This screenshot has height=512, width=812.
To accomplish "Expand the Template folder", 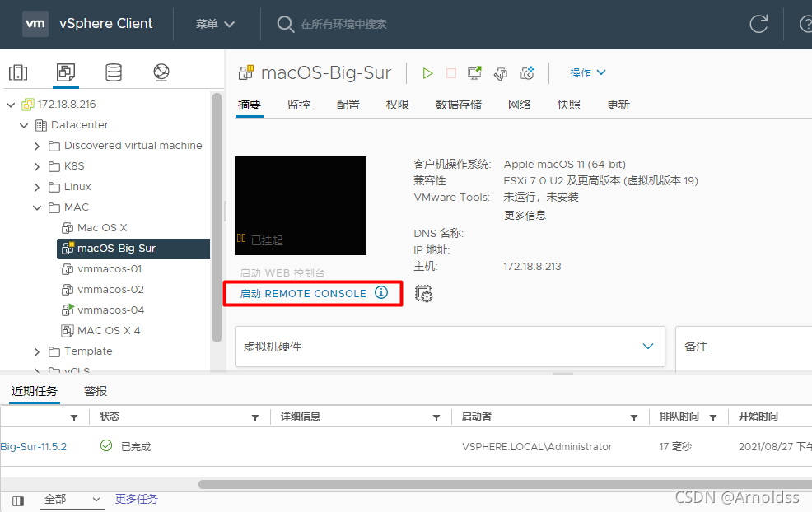I will coord(37,352).
